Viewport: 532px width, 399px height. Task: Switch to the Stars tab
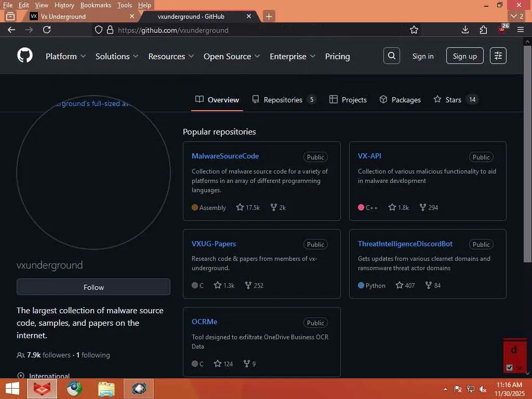(456, 100)
